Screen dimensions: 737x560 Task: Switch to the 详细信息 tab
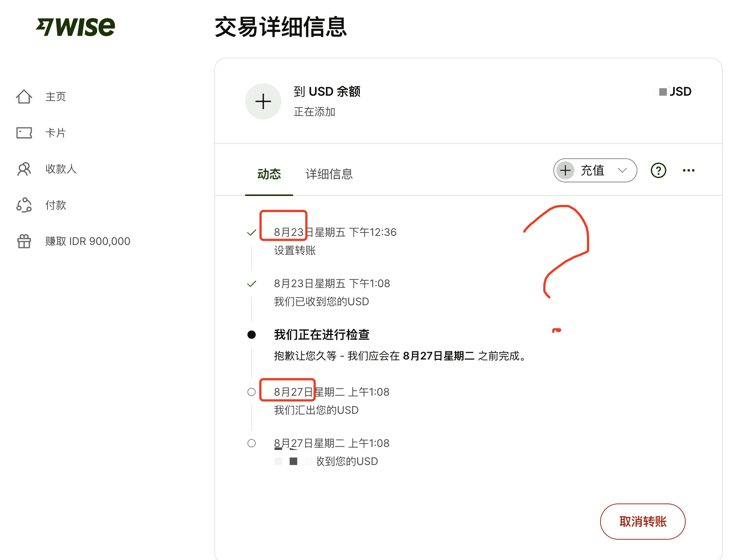pos(329,174)
